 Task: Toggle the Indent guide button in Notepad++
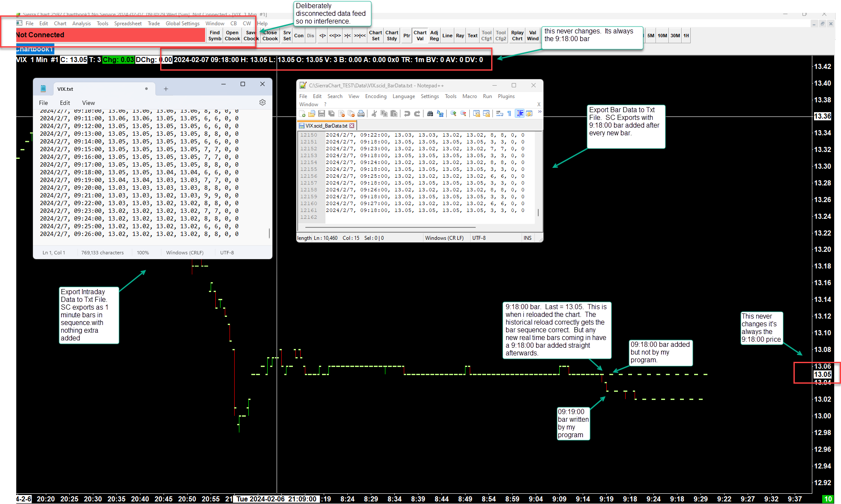pos(519,113)
